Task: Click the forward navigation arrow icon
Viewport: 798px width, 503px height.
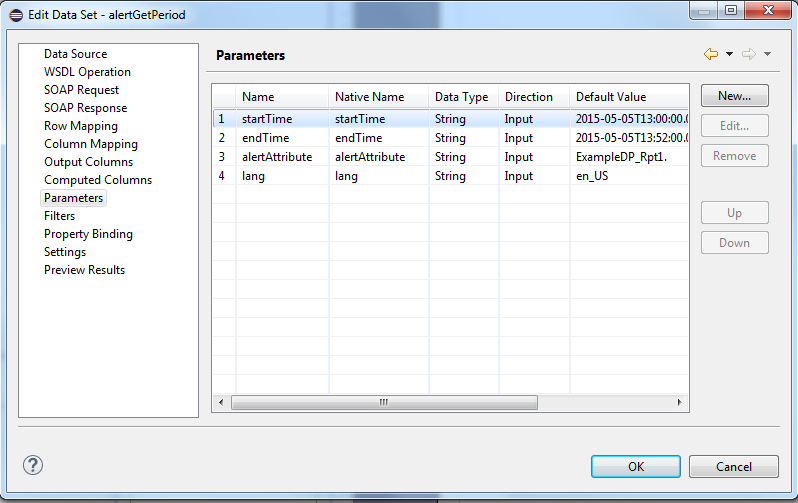Action: coord(748,54)
